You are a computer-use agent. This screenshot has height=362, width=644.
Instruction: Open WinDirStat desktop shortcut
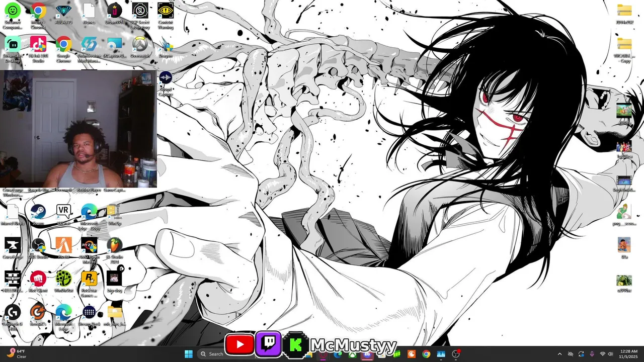63,282
